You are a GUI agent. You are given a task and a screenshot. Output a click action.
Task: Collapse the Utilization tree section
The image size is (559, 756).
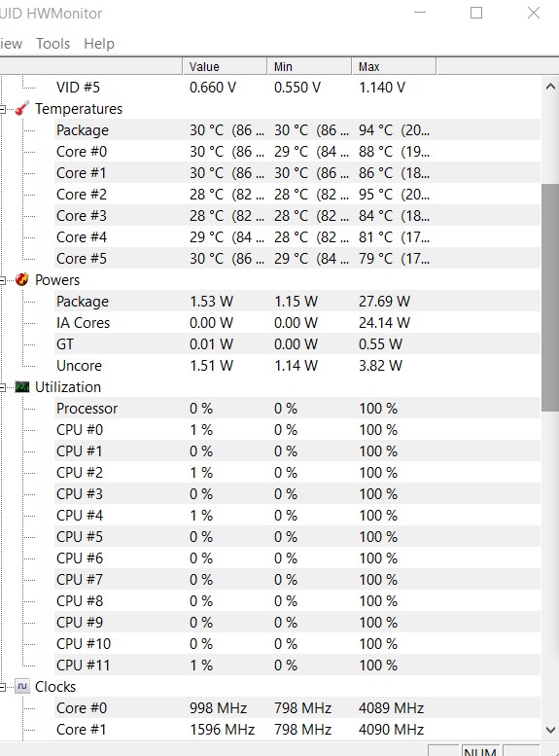point(2,387)
